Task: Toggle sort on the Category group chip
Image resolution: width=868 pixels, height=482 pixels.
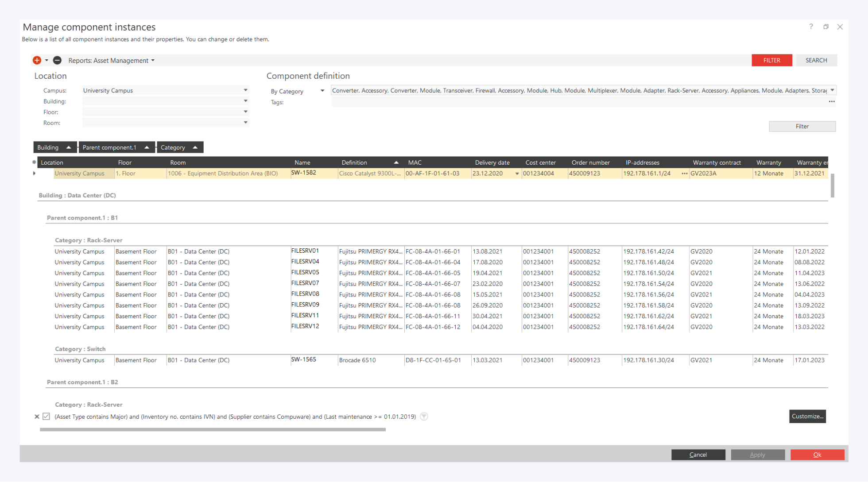Action: tap(179, 147)
